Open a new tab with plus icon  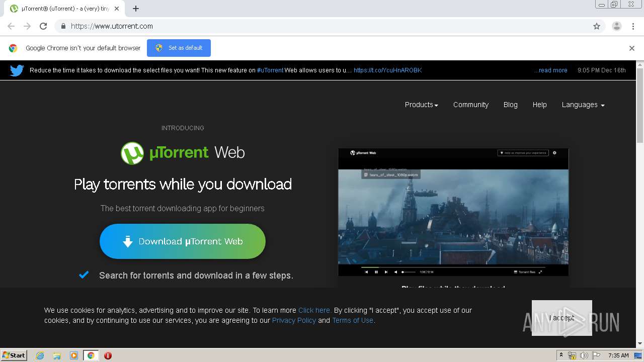click(136, 9)
